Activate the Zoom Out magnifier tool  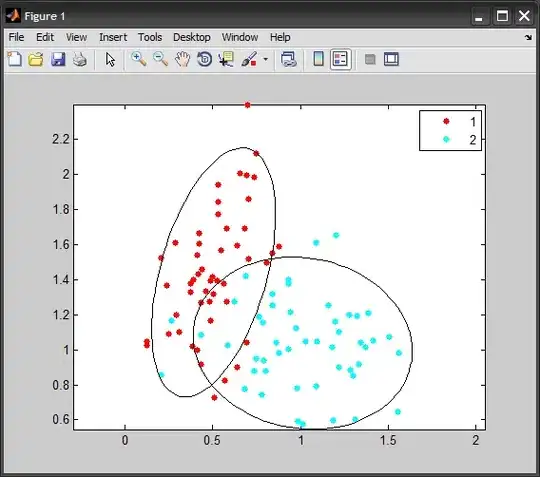160,59
